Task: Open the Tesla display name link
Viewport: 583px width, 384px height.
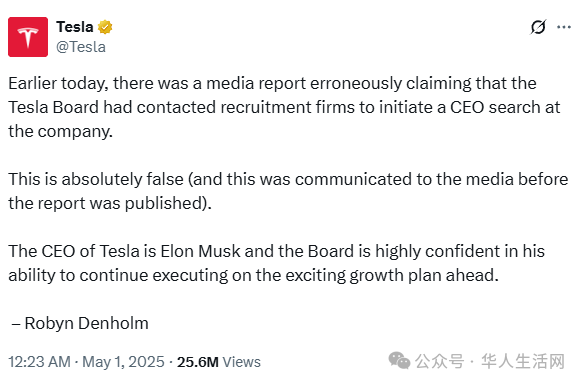Action: [x=75, y=27]
